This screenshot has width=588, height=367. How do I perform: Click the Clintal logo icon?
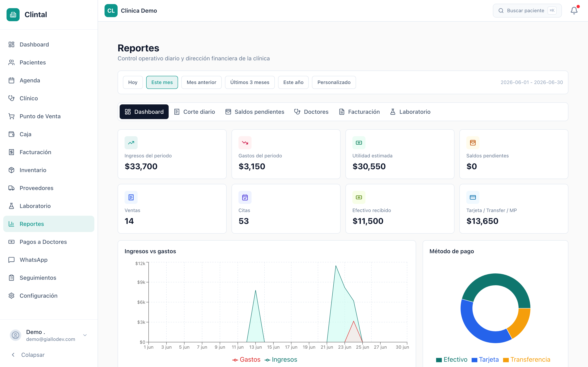click(13, 14)
